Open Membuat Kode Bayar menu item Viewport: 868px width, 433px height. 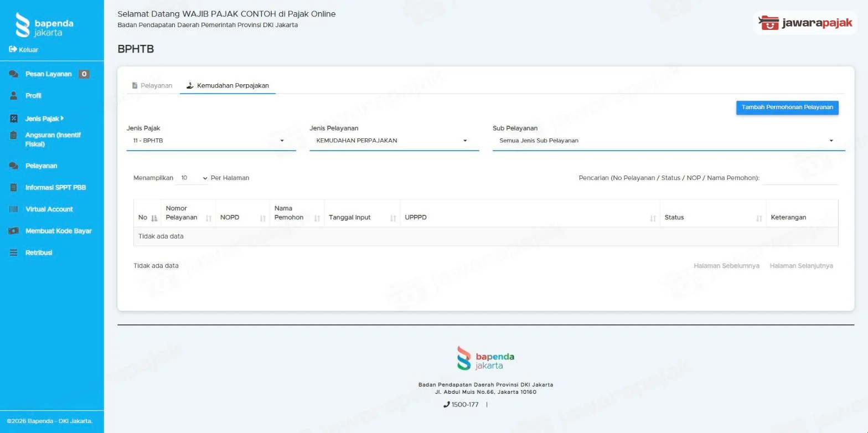[x=58, y=231]
